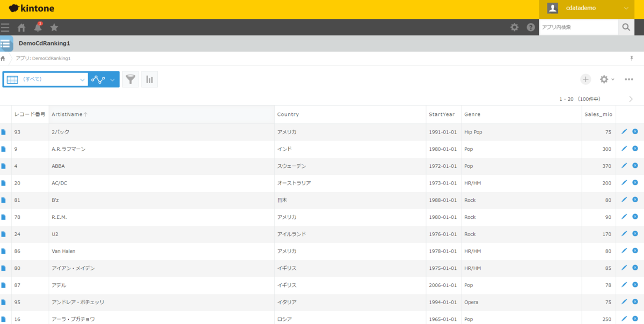644x324 pixels.
Task: Add a new record with plus button
Action: coord(586,79)
